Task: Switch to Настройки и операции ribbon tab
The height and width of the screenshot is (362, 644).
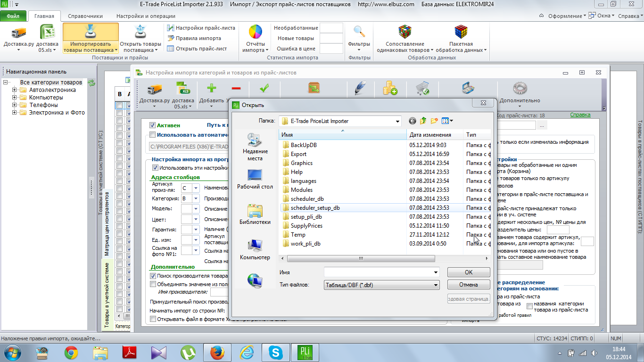Action: point(146,16)
